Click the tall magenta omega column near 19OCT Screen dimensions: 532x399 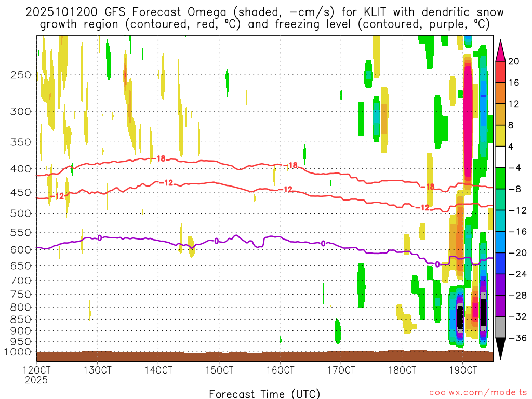[468, 122]
